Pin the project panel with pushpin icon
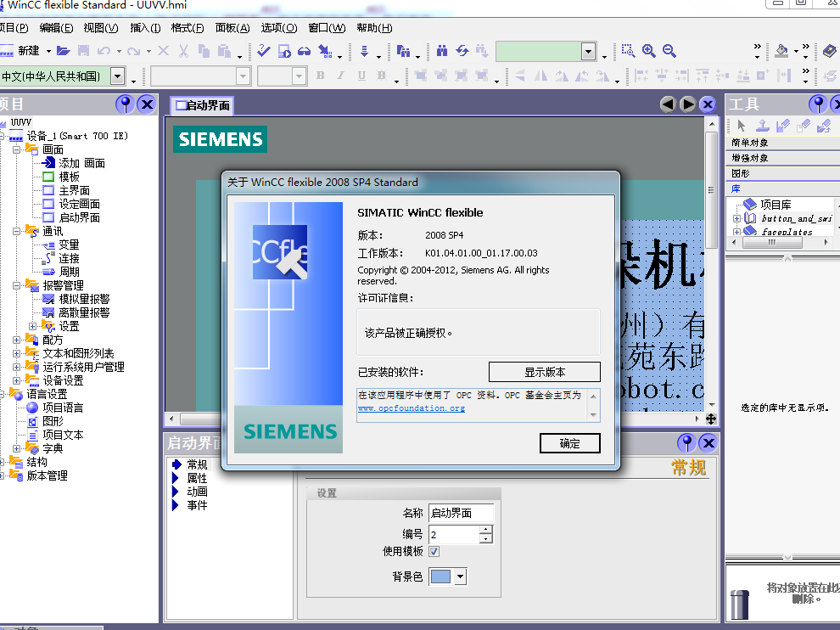The height and width of the screenshot is (630, 840). 125,104
